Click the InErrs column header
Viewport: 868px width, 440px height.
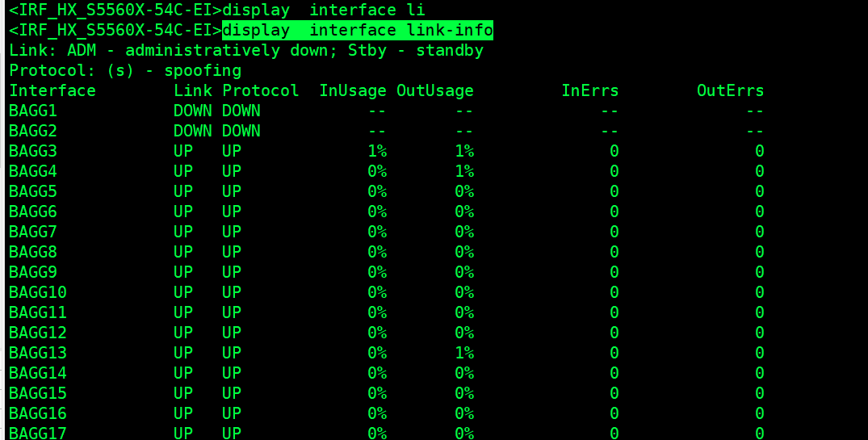590,90
